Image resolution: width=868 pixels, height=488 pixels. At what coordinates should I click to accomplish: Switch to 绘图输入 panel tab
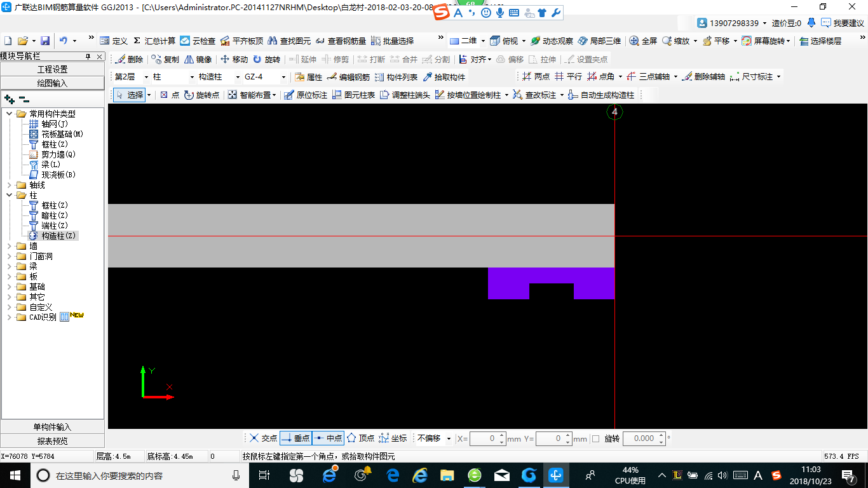click(x=52, y=83)
